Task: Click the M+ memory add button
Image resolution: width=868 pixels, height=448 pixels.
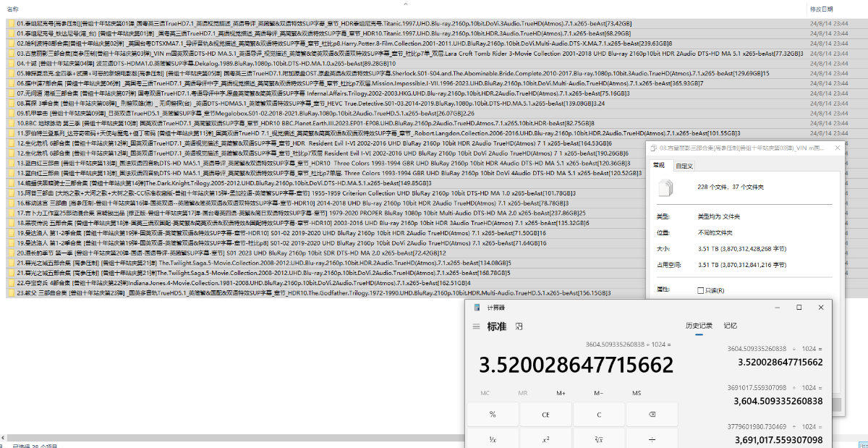Action: (561, 393)
